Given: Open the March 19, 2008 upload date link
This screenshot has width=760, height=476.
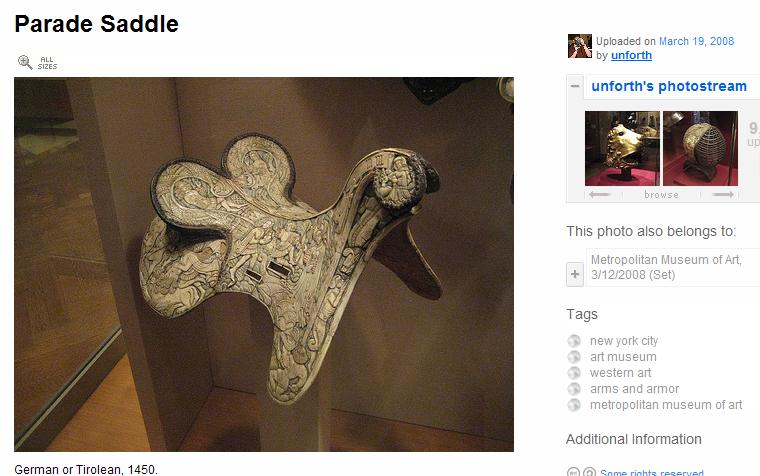Looking at the screenshot, I should (697, 41).
